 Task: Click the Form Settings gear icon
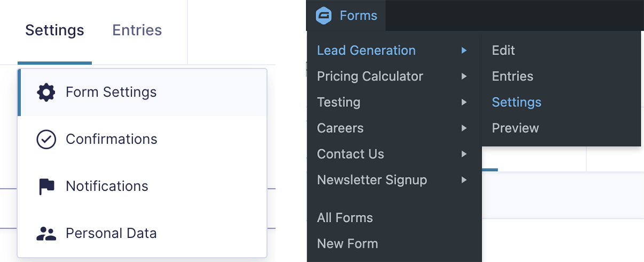pos(46,93)
